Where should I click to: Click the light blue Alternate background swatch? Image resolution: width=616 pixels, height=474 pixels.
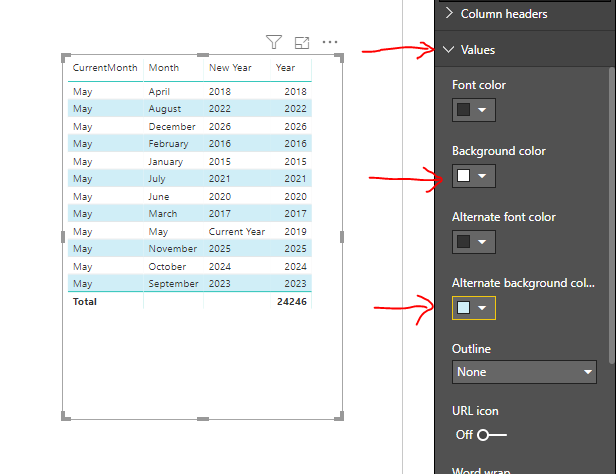tap(464, 307)
